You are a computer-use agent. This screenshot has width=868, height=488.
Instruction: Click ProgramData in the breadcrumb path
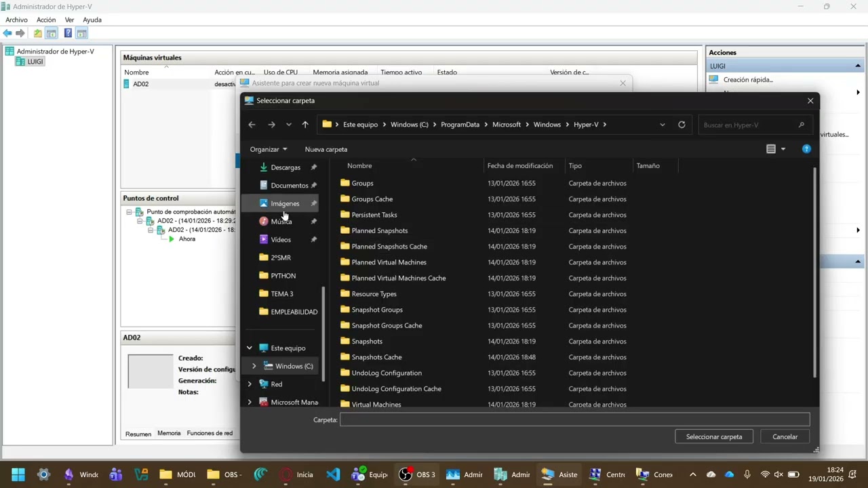(x=460, y=125)
